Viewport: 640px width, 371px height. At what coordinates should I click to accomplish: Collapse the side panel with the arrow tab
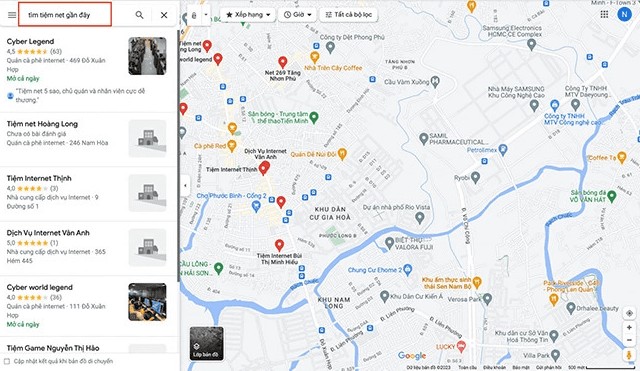point(185,185)
